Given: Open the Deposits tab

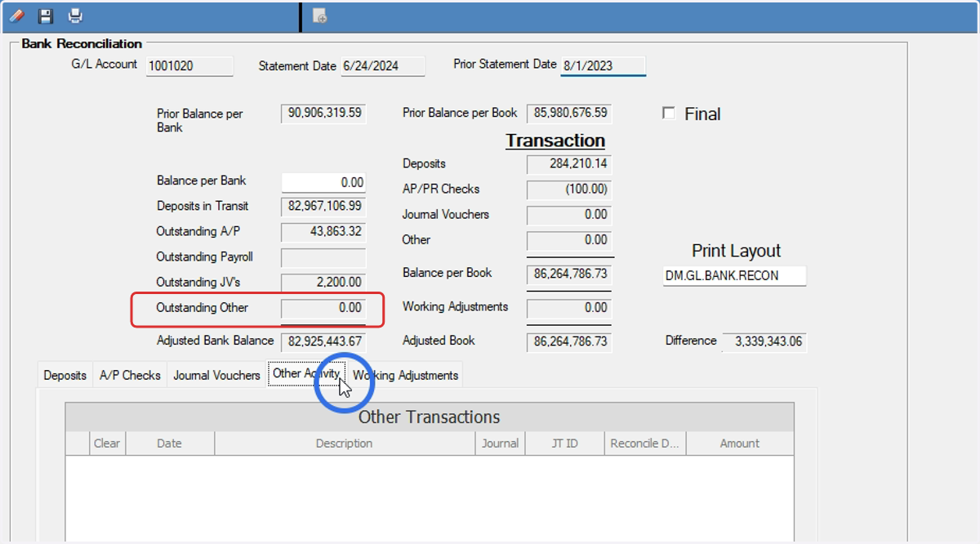Looking at the screenshot, I should [65, 376].
